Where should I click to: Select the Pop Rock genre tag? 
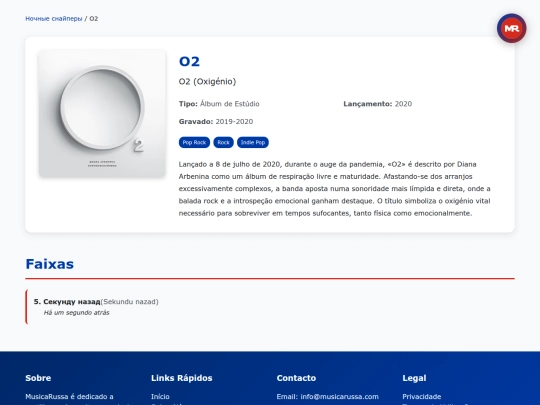[x=194, y=142]
